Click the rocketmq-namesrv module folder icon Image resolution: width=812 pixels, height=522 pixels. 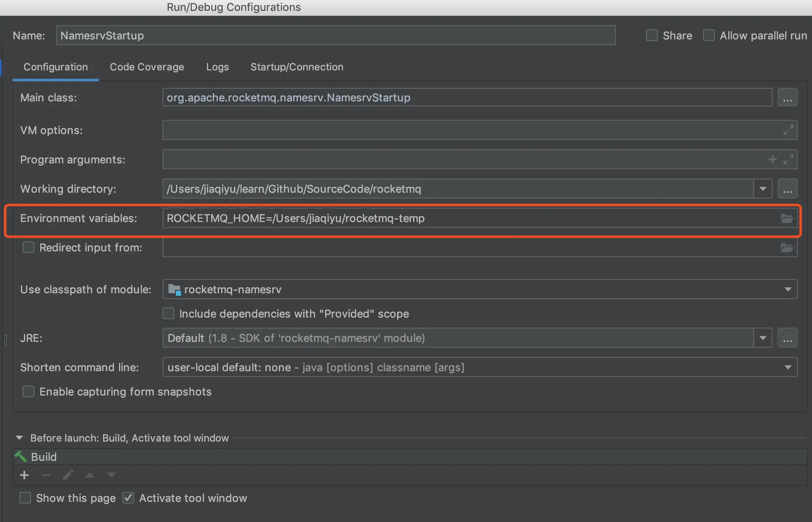click(x=174, y=289)
